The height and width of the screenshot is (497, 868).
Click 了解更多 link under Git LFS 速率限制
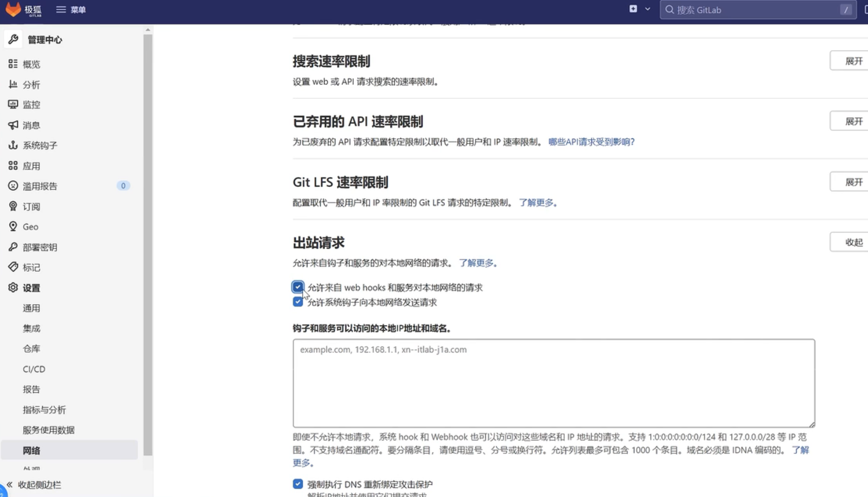coord(538,203)
